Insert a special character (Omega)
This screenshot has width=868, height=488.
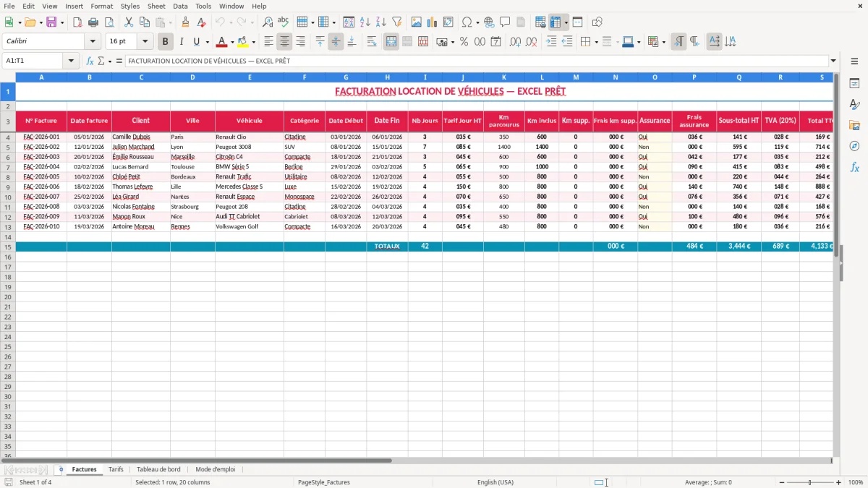click(467, 22)
